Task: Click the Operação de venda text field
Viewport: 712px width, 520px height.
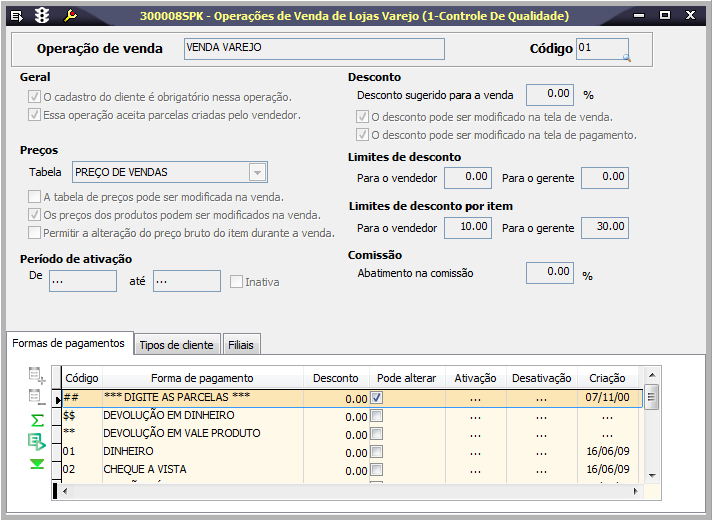Action: (x=314, y=49)
